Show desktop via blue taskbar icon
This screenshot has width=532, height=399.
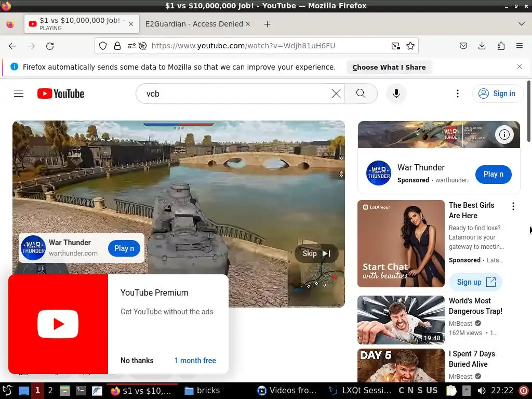[x=24, y=391]
